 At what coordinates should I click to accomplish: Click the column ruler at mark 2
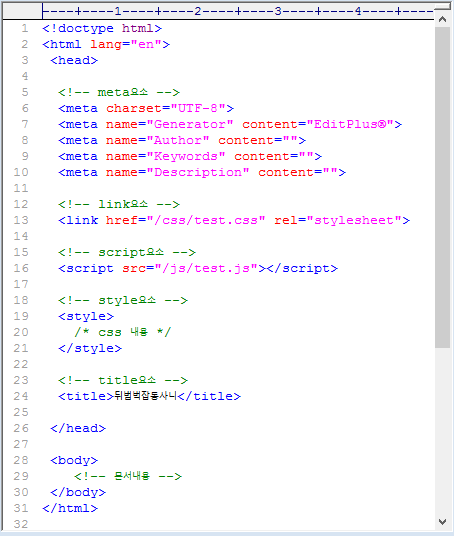pos(198,11)
